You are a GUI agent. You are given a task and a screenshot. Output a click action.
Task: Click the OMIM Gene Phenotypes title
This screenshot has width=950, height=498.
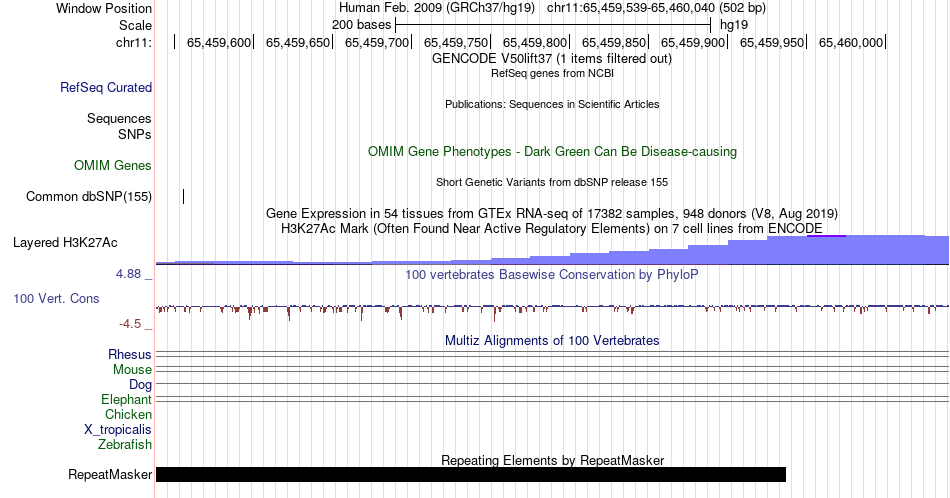[x=552, y=151]
